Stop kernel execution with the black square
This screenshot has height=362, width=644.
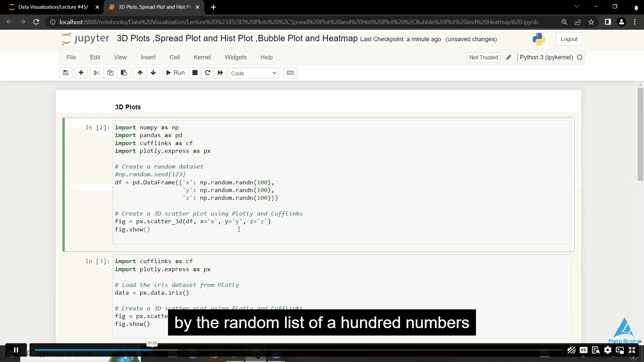tap(195, 73)
